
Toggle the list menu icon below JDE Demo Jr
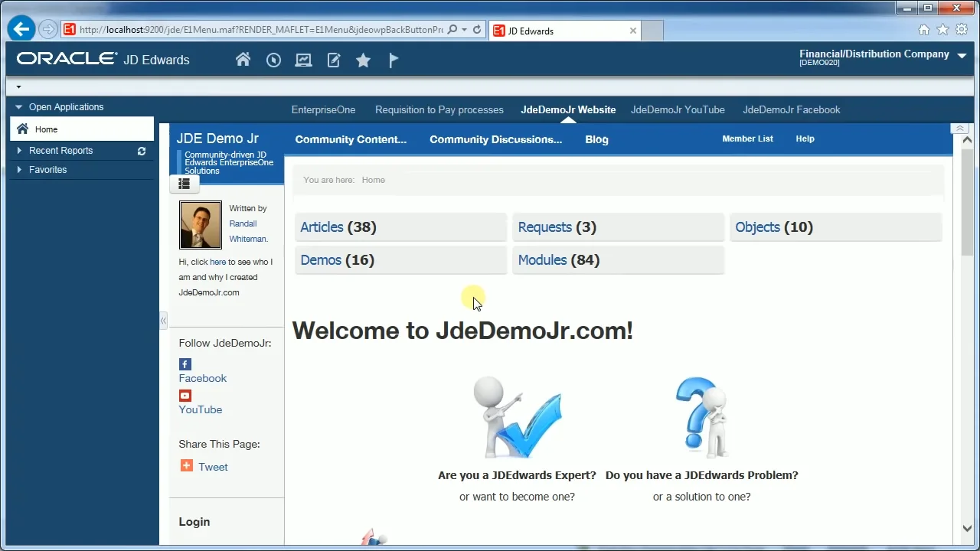(184, 184)
